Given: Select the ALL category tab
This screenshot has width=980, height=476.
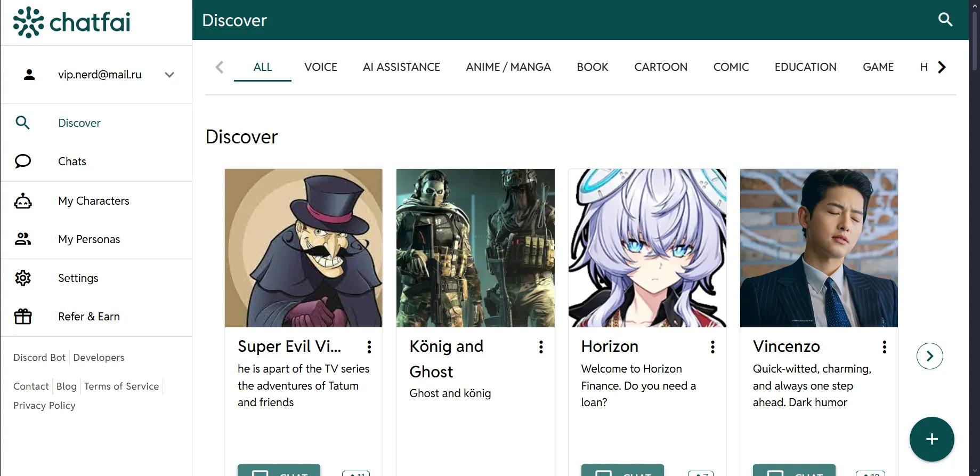Looking at the screenshot, I should (263, 67).
